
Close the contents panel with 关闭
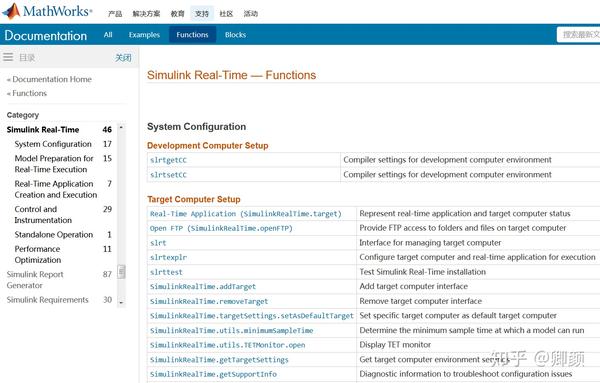123,58
